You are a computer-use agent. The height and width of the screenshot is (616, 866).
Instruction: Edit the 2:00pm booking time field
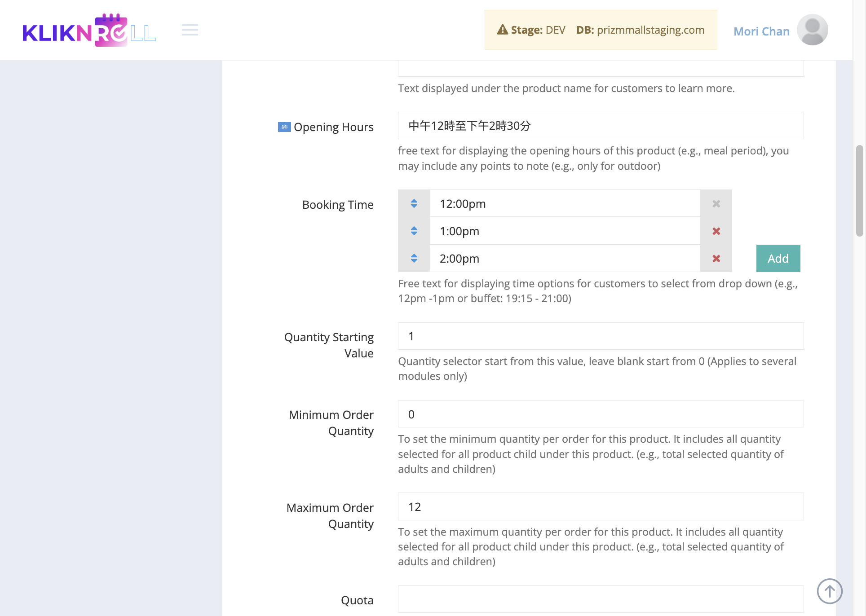pyautogui.click(x=565, y=259)
